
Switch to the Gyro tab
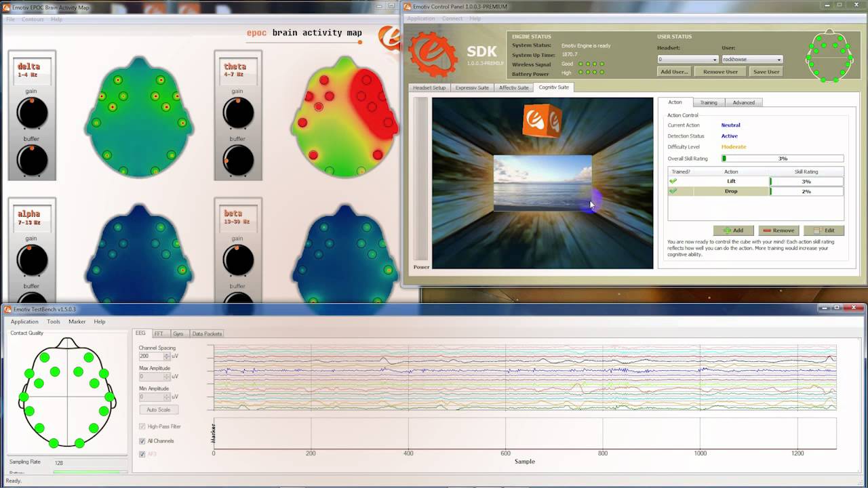(178, 333)
